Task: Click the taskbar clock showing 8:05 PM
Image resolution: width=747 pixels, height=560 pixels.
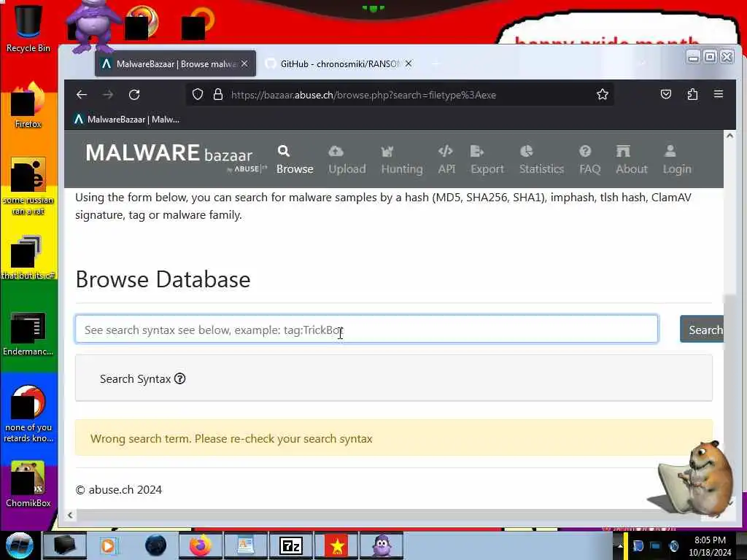Action: [x=710, y=546]
